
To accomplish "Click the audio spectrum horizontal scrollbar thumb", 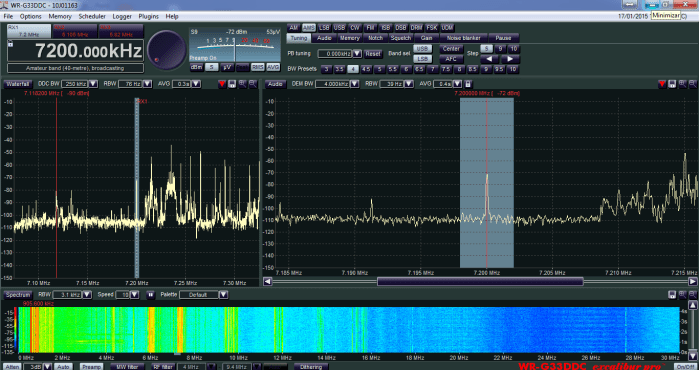I will (480, 281).
